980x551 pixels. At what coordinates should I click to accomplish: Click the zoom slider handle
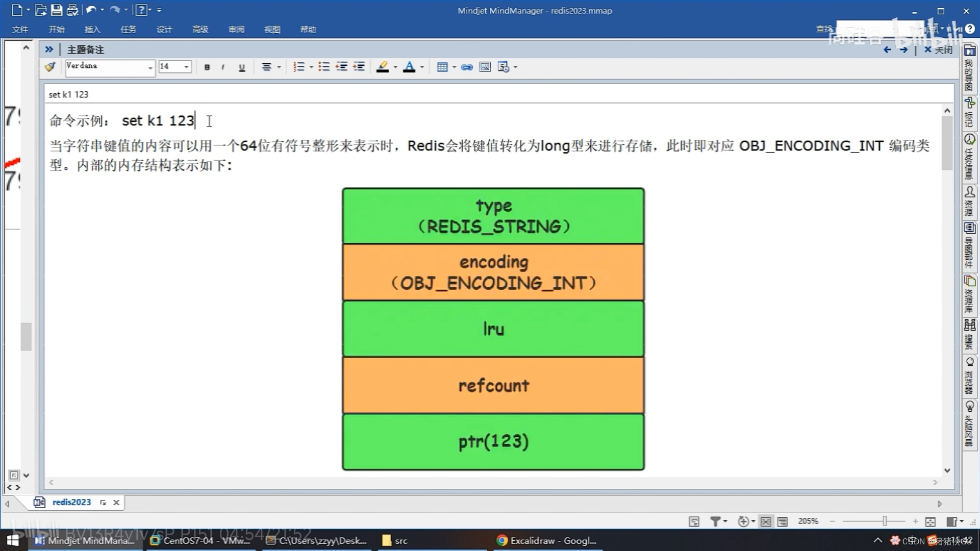[x=885, y=521]
